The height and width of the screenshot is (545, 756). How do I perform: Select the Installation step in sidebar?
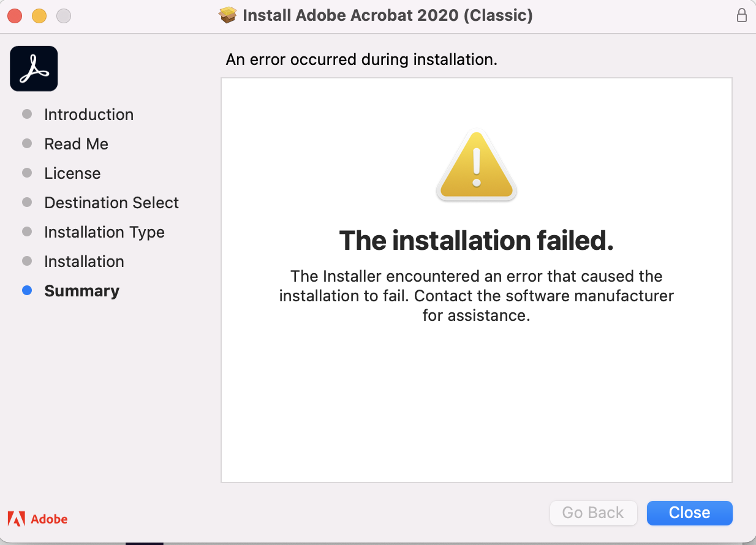pos(84,261)
